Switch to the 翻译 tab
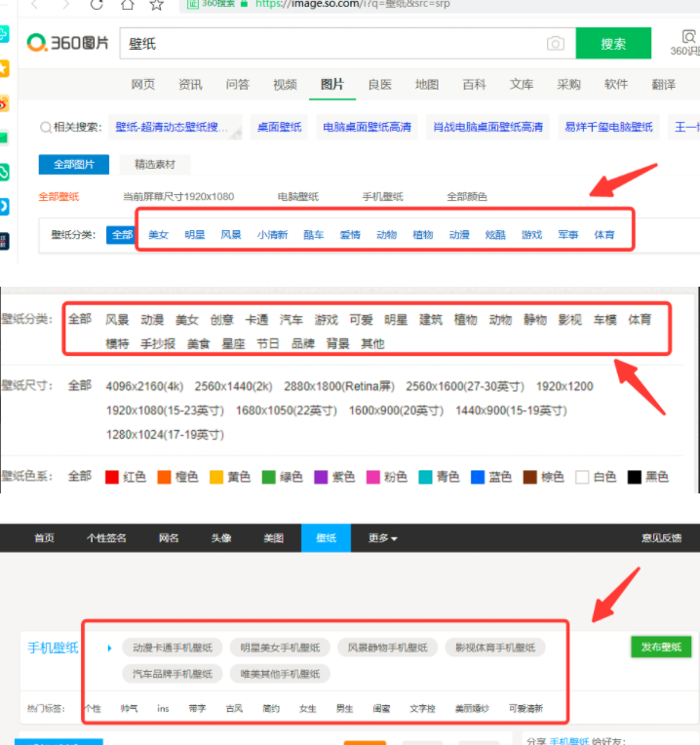Viewport: 700px width, 745px height. click(x=663, y=85)
